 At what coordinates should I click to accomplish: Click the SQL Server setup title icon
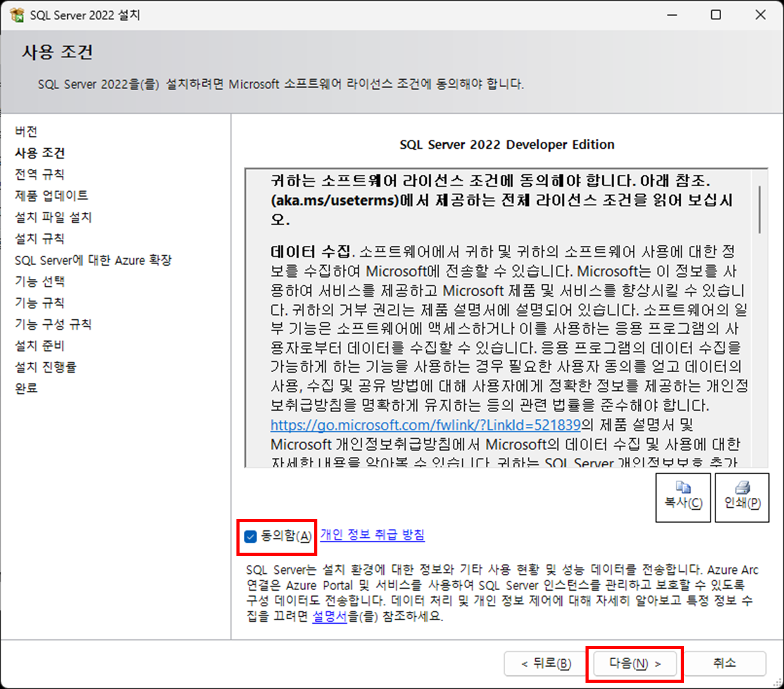point(17,14)
